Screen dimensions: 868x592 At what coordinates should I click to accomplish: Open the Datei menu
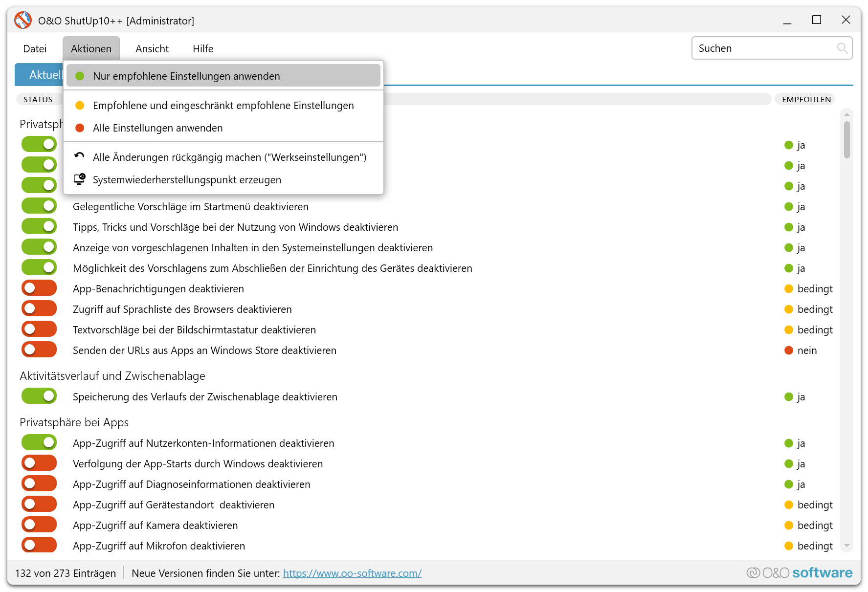[35, 49]
